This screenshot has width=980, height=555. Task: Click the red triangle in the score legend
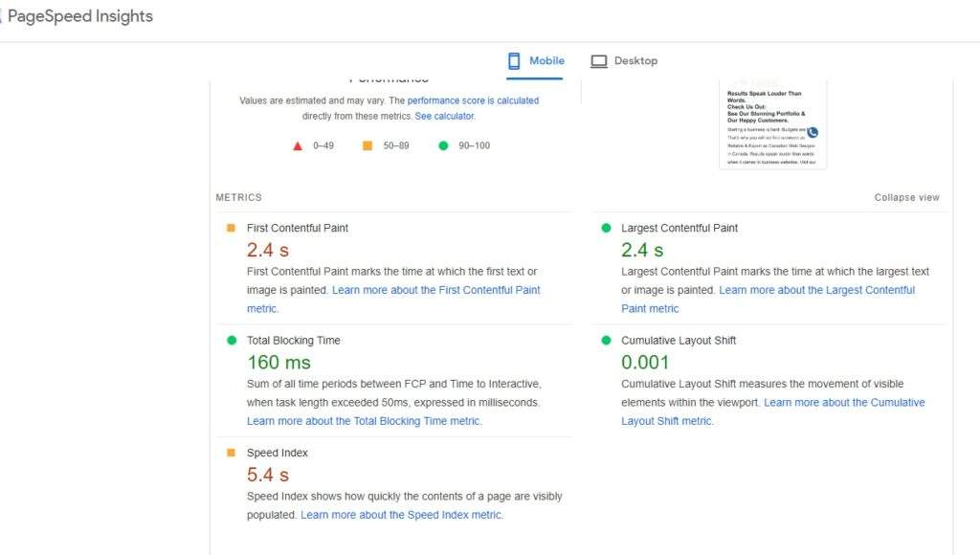(x=298, y=144)
